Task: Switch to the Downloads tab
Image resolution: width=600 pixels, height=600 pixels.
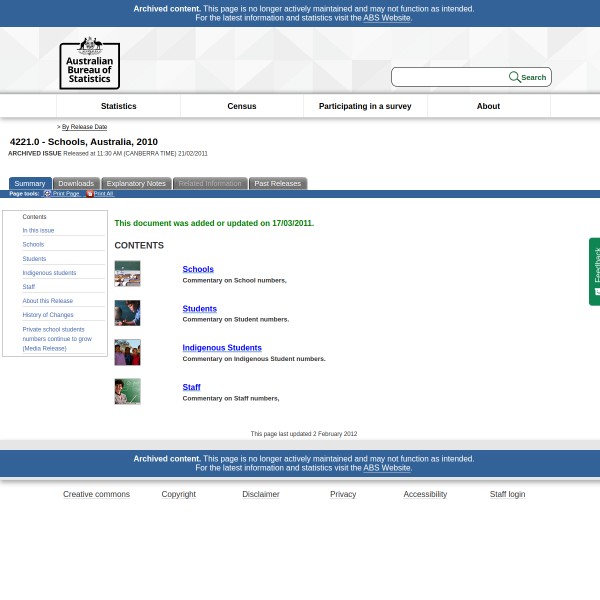Action: tap(76, 184)
